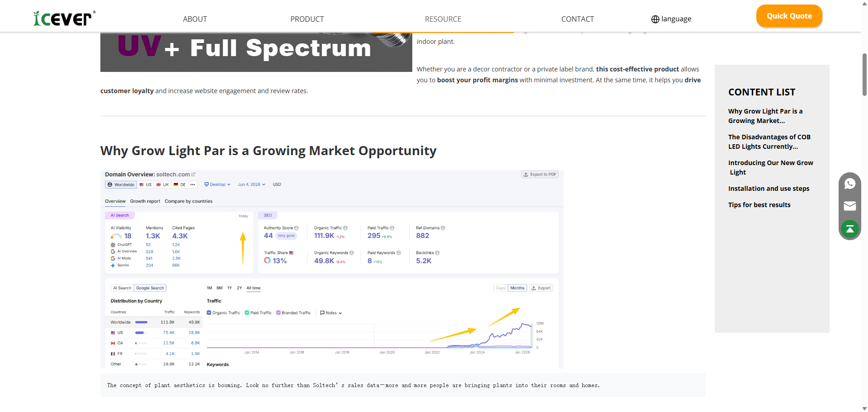Select the Months granularity toggle
Screen dimensions: 868x412
(517, 288)
